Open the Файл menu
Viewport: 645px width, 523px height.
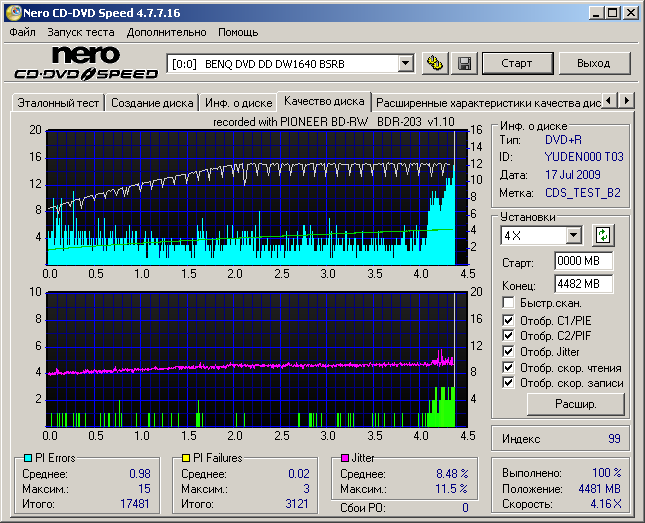[22, 32]
